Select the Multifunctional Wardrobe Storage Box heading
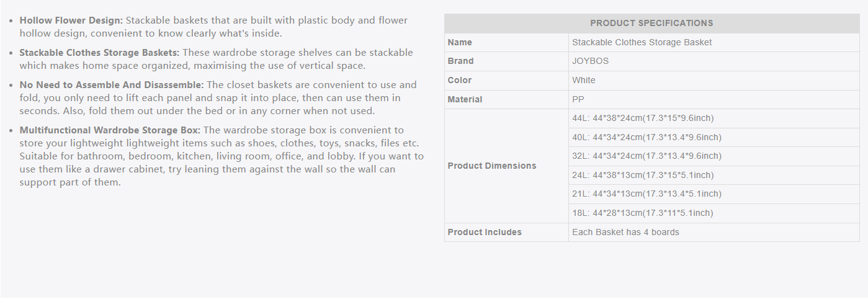Screen dimensions: 868x299 pos(110,130)
